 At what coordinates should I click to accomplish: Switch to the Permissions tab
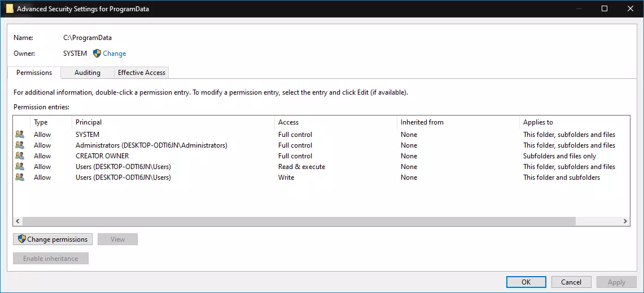point(34,73)
